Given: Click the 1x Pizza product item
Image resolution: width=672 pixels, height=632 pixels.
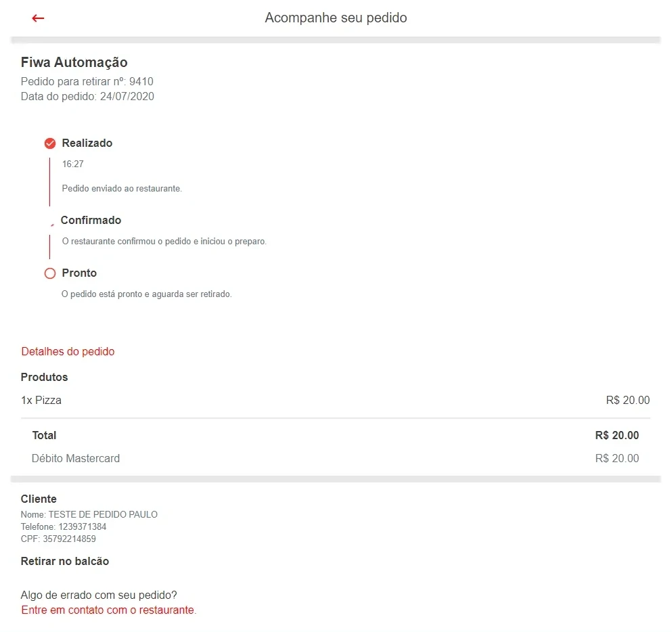Looking at the screenshot, I should [41, 401].
